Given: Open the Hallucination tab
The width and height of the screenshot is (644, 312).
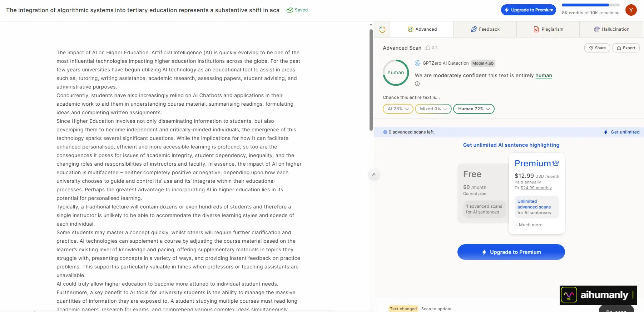Looking at the screenshot, I should tap(611, 29).
